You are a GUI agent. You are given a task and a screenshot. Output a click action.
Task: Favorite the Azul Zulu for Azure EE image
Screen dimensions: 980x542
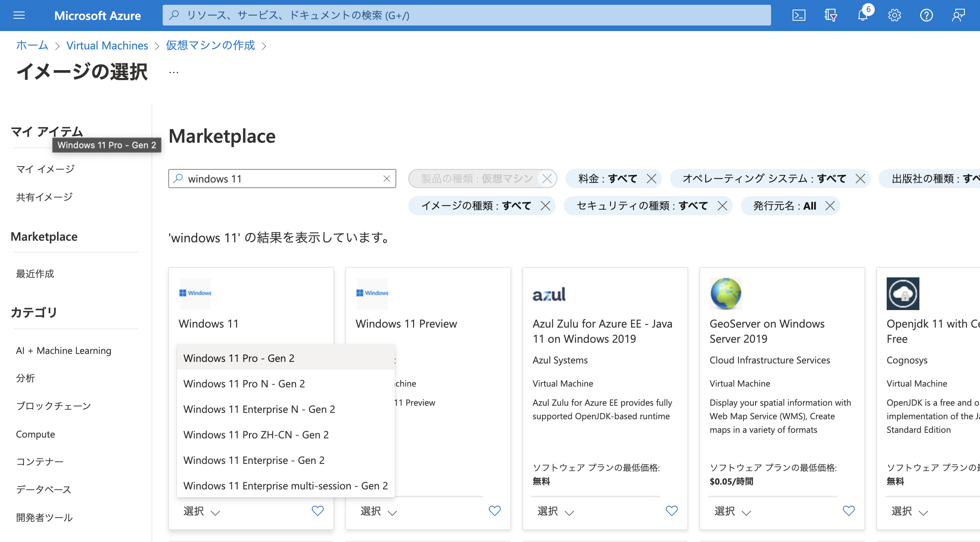(671, 511)
